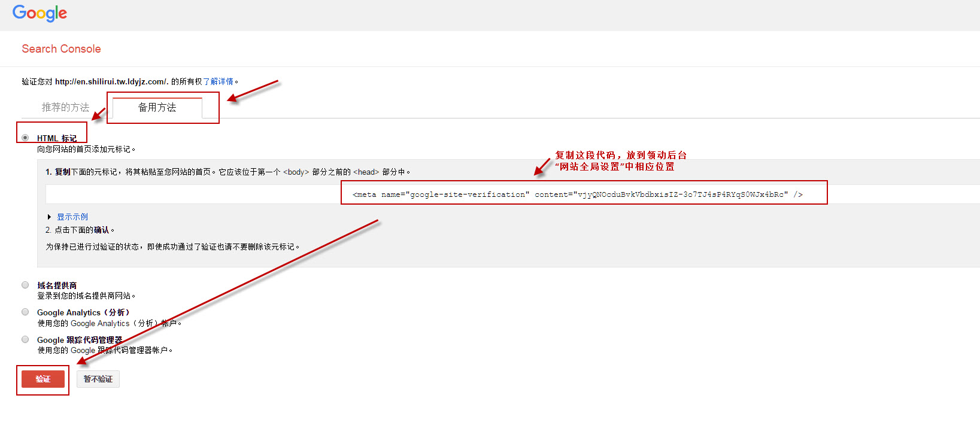Click the en.shilirui.tw.ldyjz.com site URL text

pos(111,81)
